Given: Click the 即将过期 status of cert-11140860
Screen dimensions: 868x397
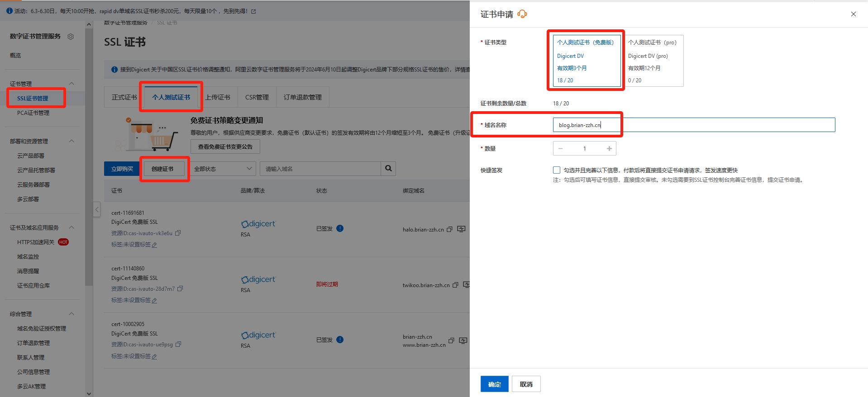Looking at the screenshot, I should click(327, 284).
